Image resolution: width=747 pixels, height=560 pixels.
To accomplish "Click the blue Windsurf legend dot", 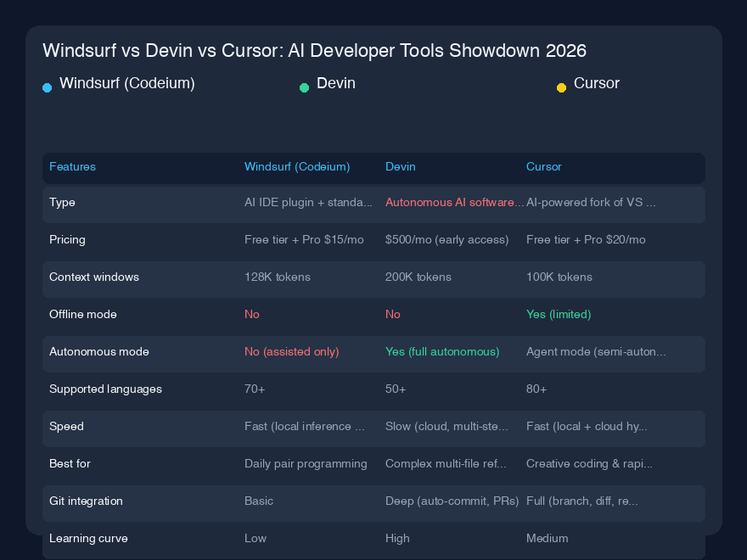I will [x=48, y=87].
